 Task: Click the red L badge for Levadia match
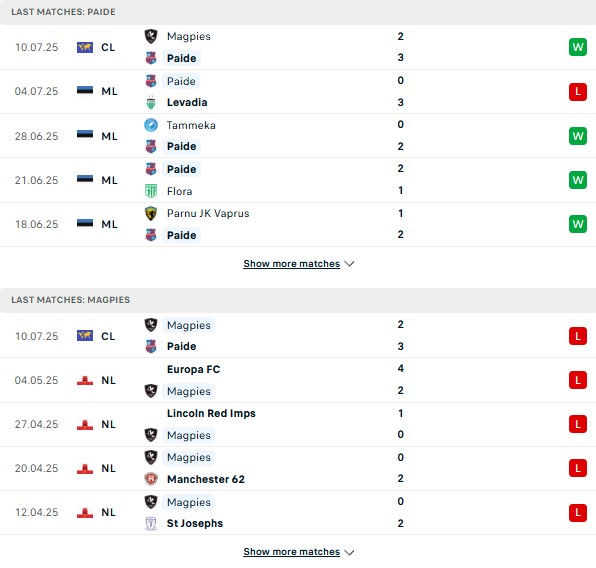pos(578,92)
